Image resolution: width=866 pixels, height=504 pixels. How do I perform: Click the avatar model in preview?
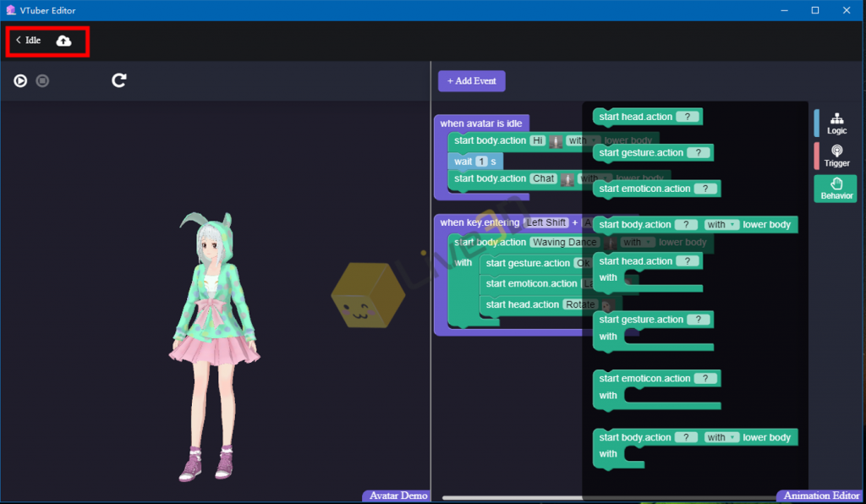(x=214, y=347)
